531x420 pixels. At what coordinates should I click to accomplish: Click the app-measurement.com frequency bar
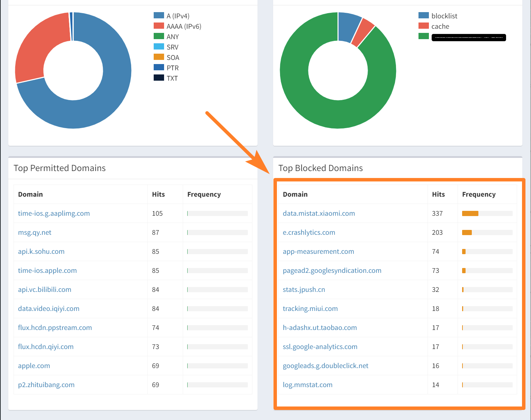point(487,251)
